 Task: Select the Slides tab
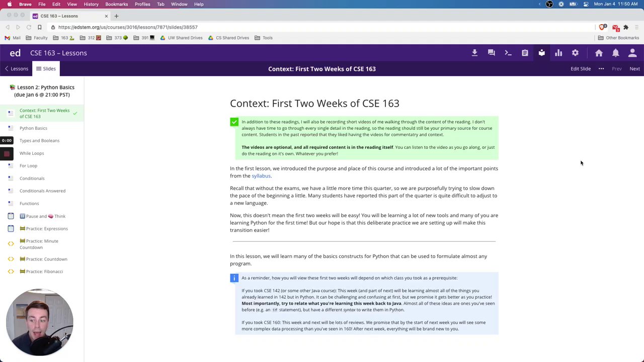tap(46, 69)
